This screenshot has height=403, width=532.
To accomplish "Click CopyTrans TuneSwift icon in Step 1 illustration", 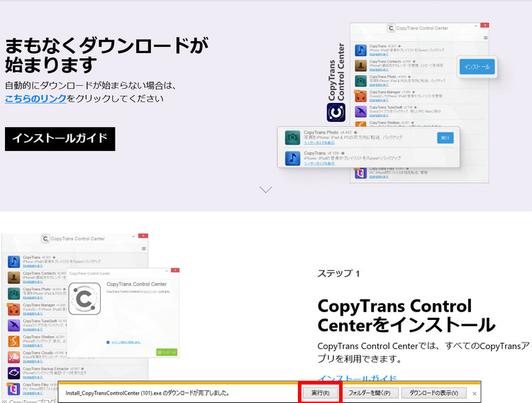I will click(x=14, y=325).
